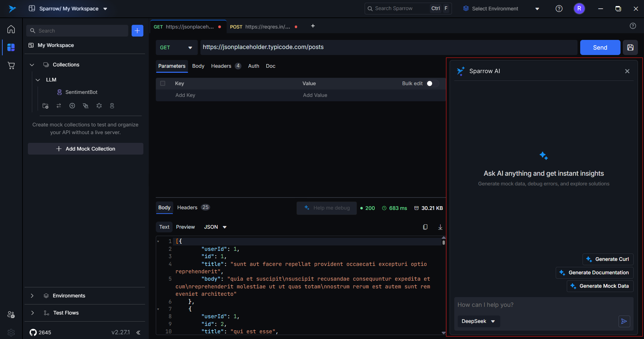This screenshot has height=339, width=644.
Task: Download the response body
Action: click(x=440, y=227)
